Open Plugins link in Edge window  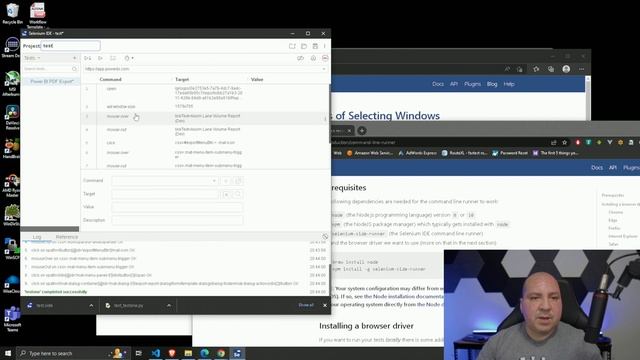(x=472, y=84)
